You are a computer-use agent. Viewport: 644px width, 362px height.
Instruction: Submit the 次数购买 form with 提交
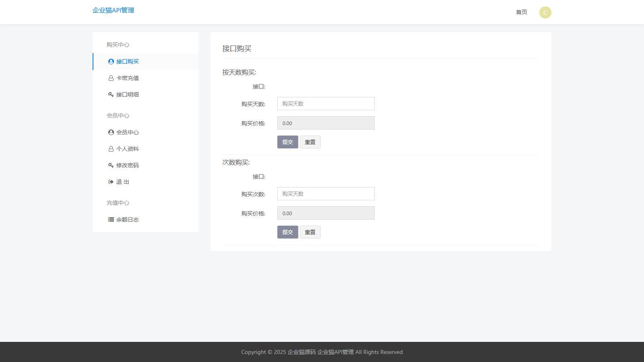(x=288, y=232)
